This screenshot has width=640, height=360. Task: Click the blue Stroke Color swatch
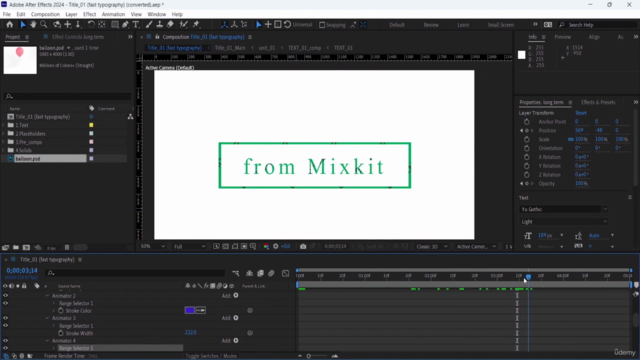click(190, 311)
